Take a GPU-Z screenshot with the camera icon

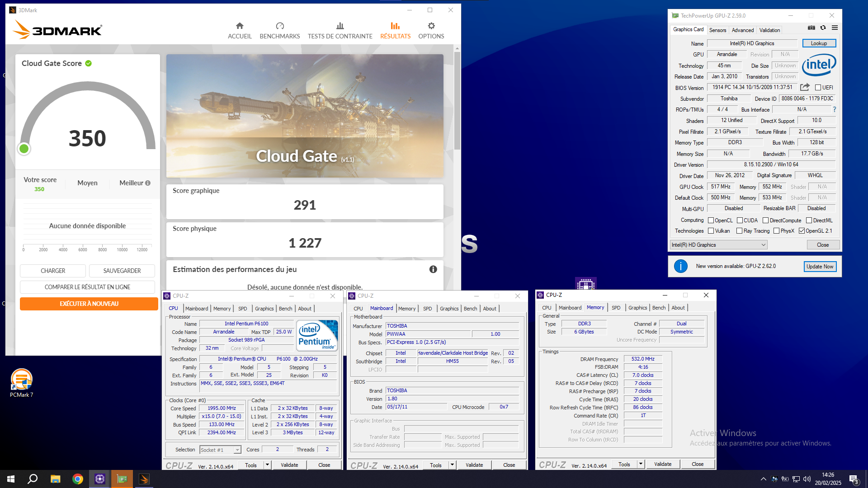click(x=811, y=28)
